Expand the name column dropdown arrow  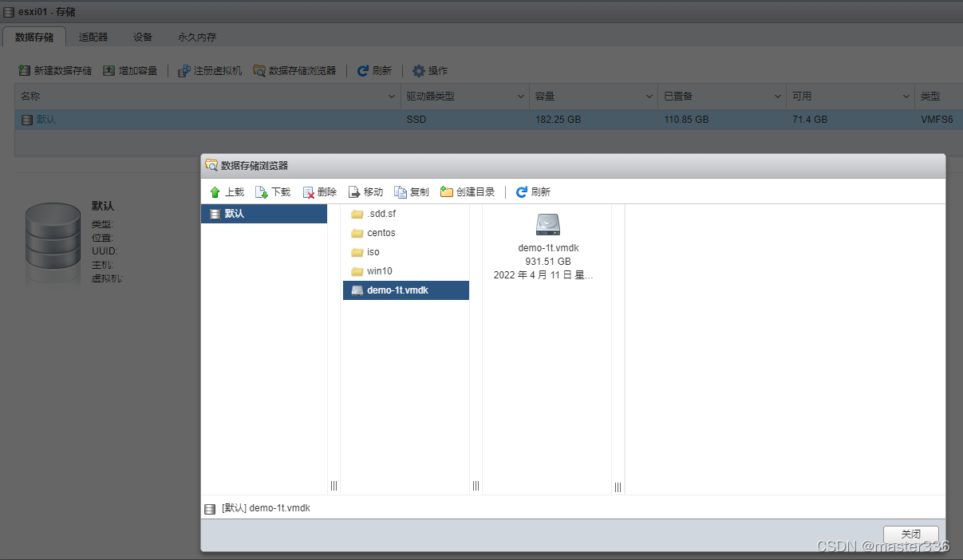pos(392,97)
